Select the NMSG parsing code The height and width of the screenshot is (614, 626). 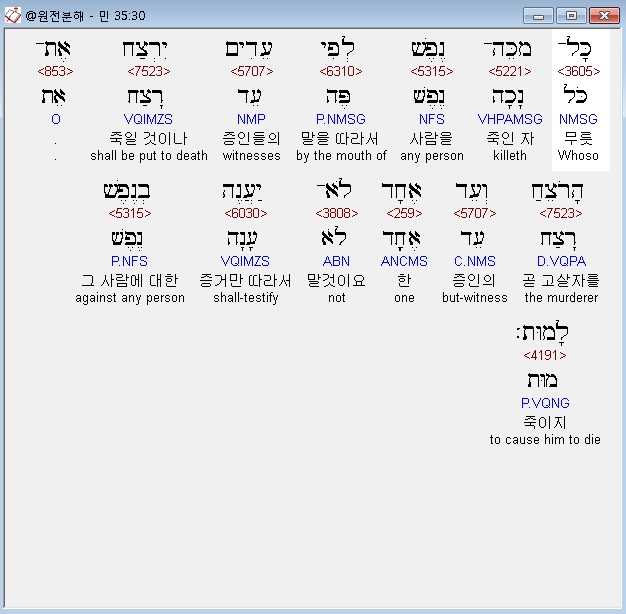578,119
